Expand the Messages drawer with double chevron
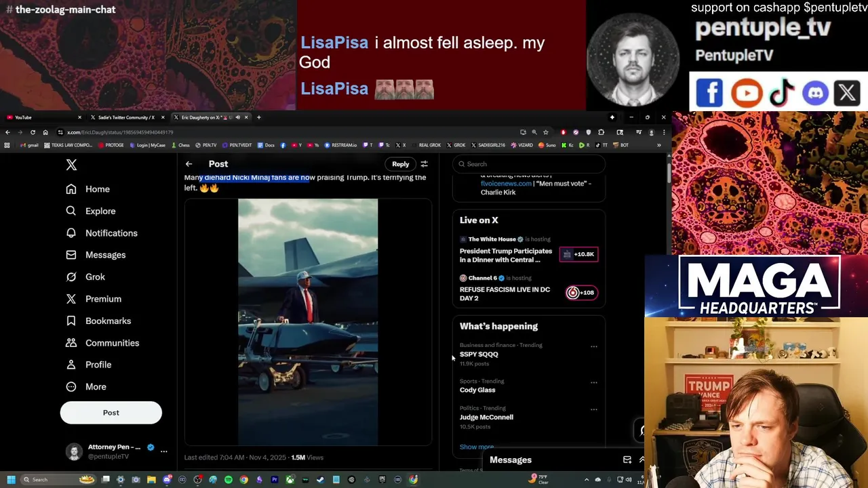Screen dimensions: 868x488 coord(642,460)
